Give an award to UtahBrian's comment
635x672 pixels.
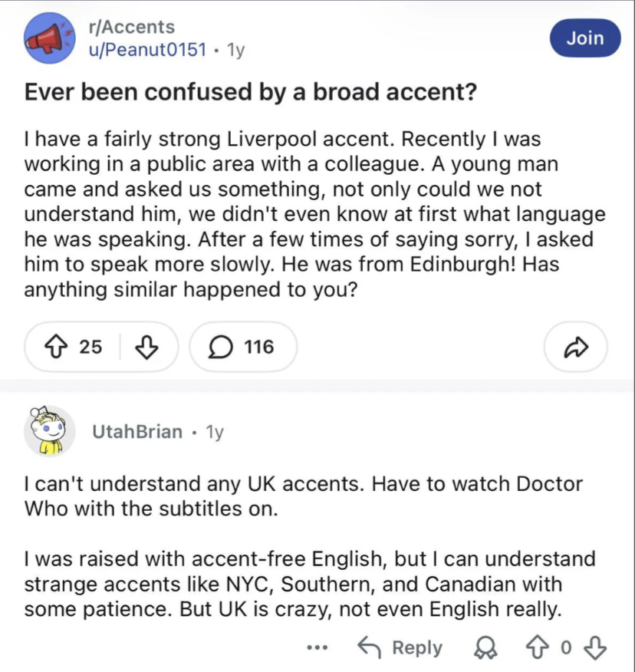486,647
